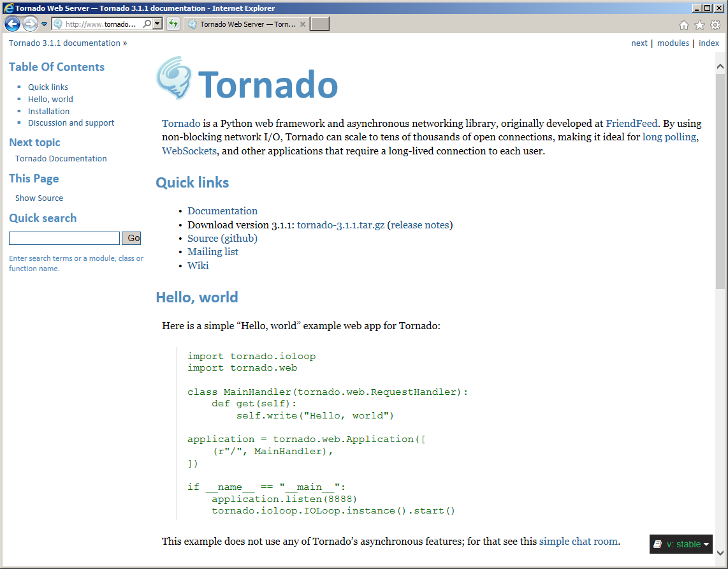Click the Quick links section heading
The height and width of the screenshot is (569, 728).
click(193, 182)
